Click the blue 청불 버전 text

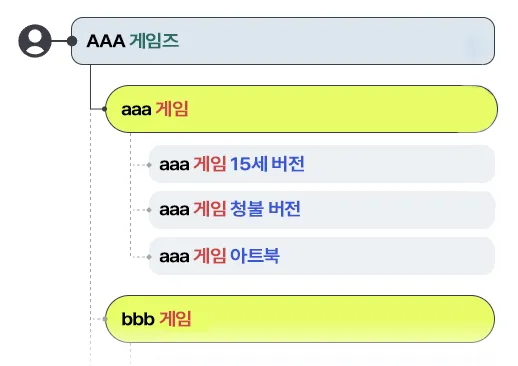tap(265, 209)
